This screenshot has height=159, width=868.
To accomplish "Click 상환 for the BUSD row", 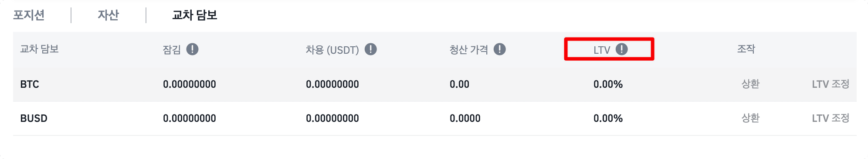I will pyautogui.click(x=750, y=118).
